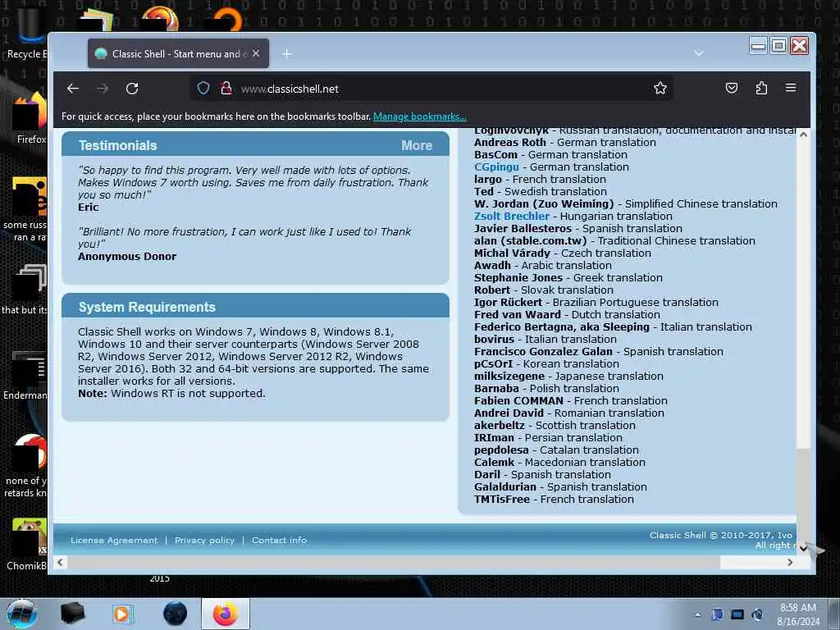Open the ChomikB desktop icon
This screenshot has height=630, width=840.
27,544
